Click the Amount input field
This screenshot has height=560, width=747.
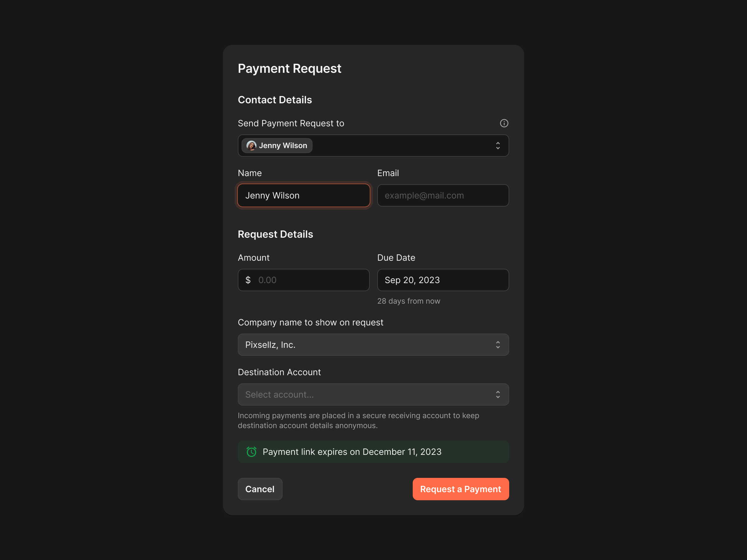(311, 280)
